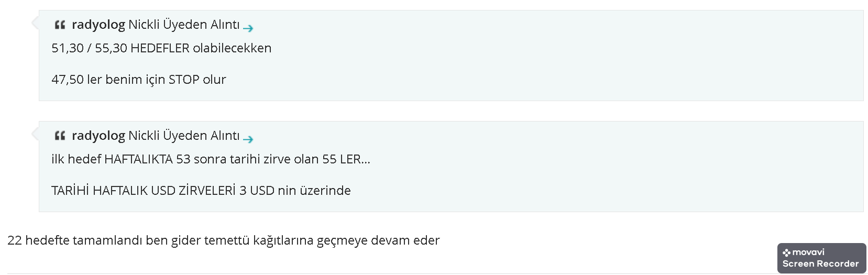Click the 'Screen Recorder' label in Movavi widget
Viewport: 868px width, 275px height.
[820, 264]
